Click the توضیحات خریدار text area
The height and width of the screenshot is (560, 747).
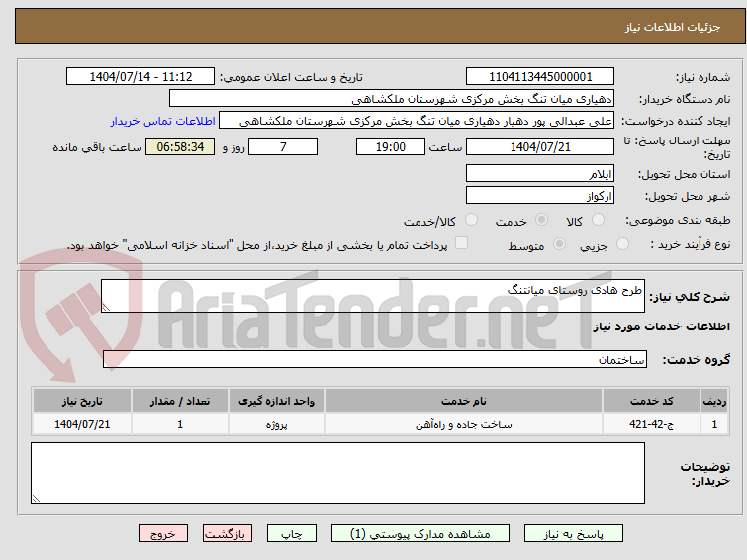tap(337, 473)
